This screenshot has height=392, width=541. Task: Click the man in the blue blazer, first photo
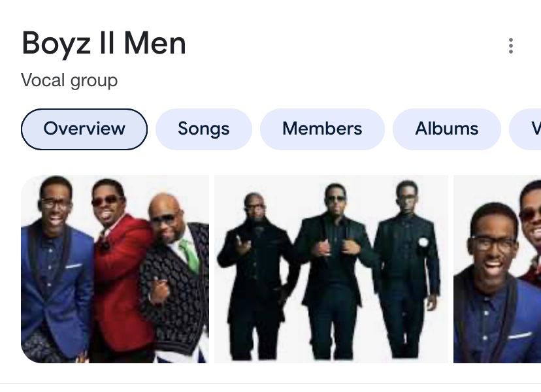click(x=55, y=269)
